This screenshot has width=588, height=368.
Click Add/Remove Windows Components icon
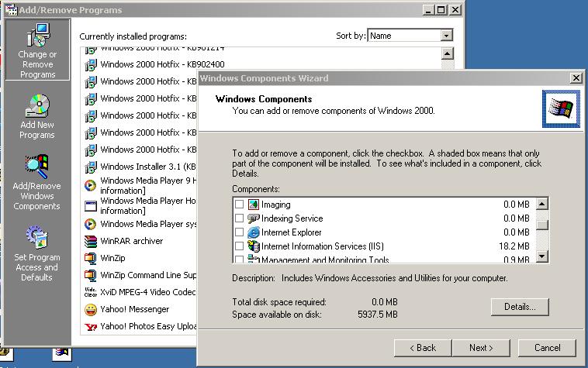tap(37, 167)
